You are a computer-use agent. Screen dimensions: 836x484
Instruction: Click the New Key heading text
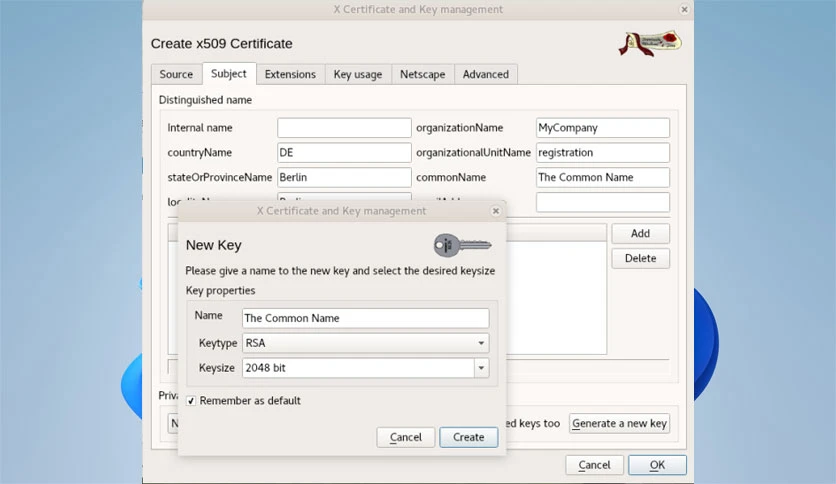213,245
